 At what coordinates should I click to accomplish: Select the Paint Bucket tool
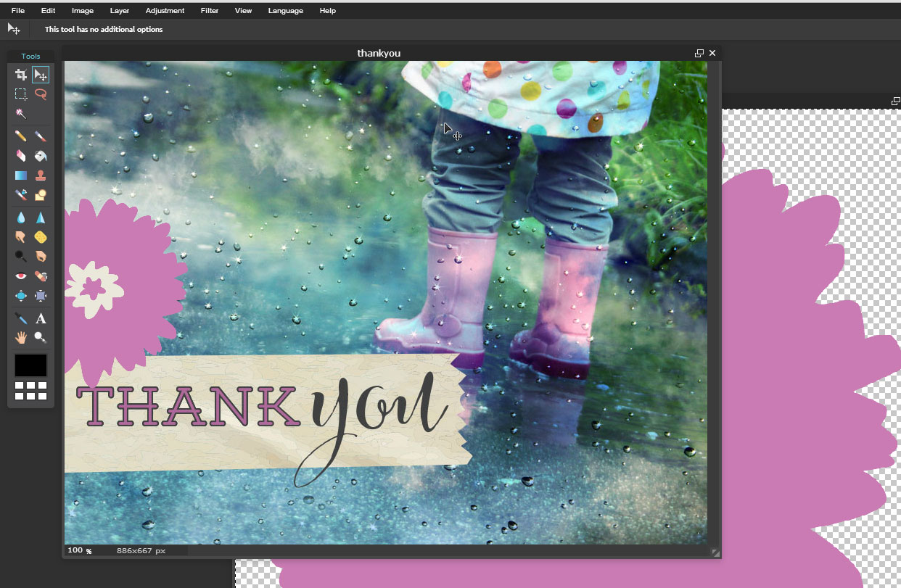41,156
